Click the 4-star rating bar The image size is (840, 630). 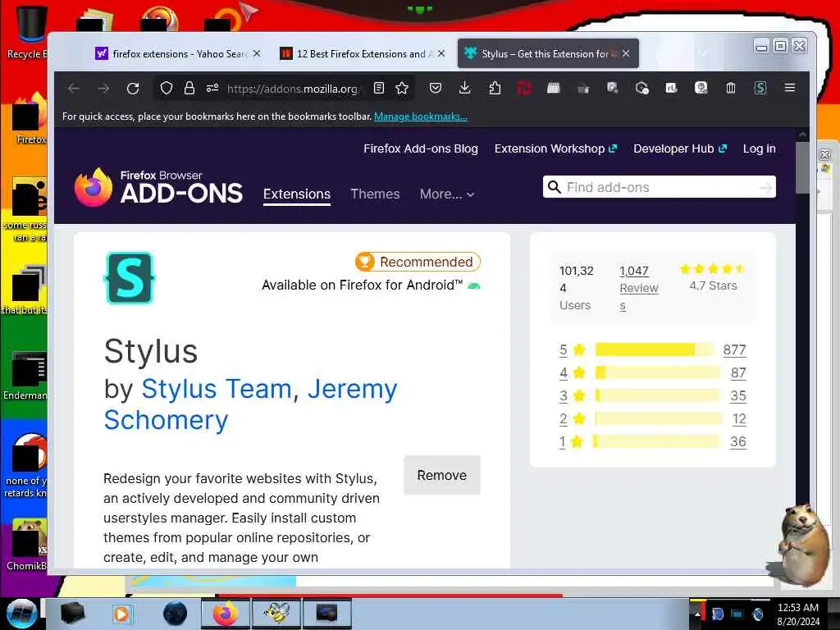(657, 373)
